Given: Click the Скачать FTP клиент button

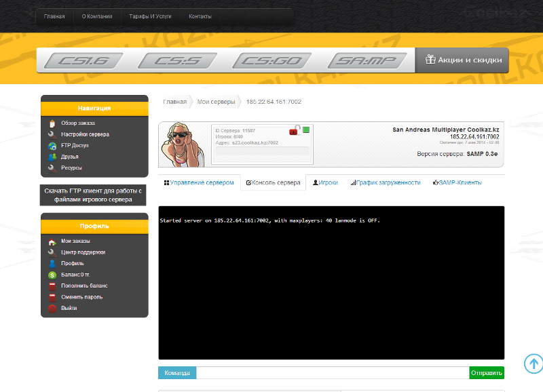Looking at the screenshot, I should click(93, 195).
